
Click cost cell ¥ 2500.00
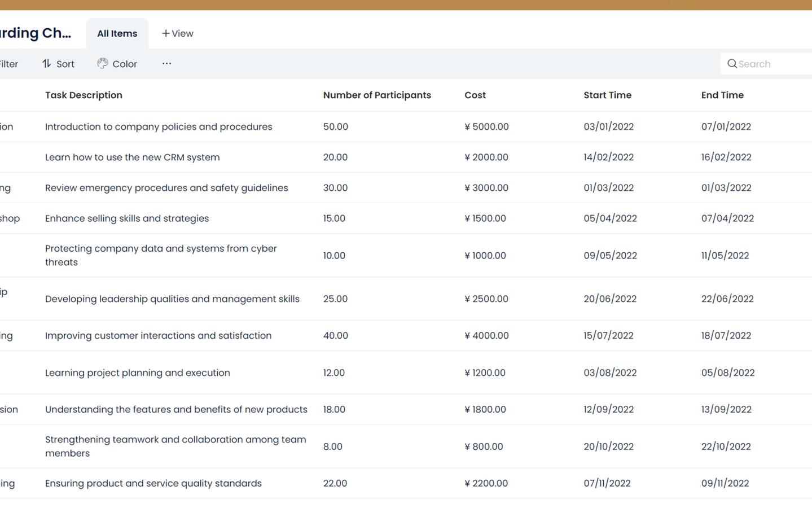coord(486,299)
